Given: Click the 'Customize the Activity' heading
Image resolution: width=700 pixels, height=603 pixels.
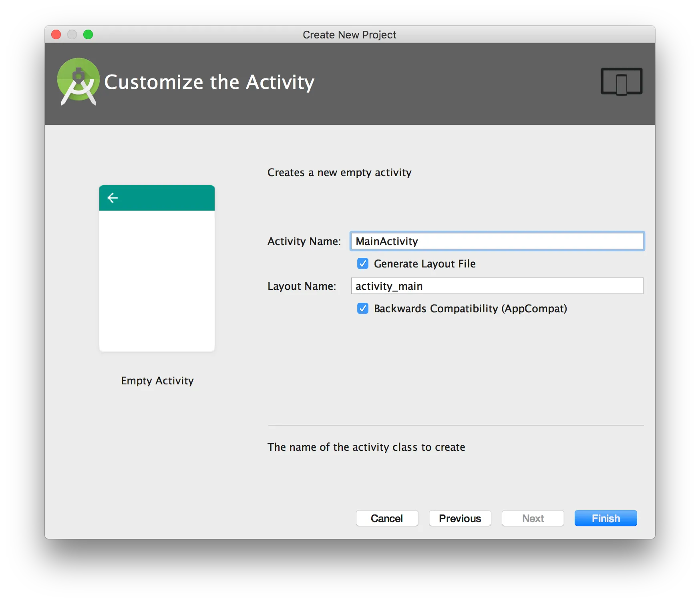Looking at the screenshot, I should 209,82.
